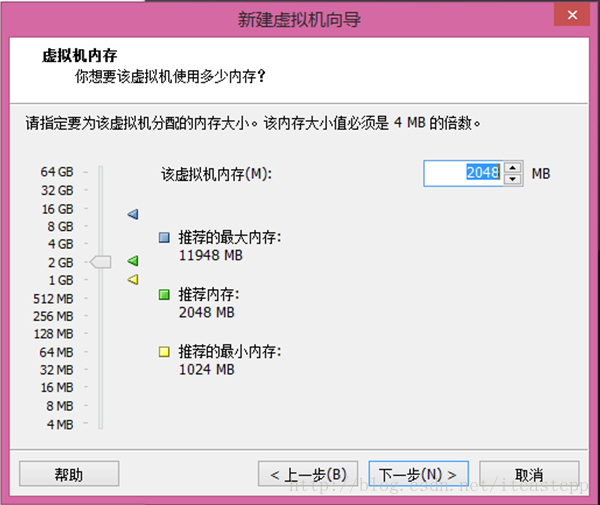Screen dimensions: 600x505
Task: Click the green recommended memory marker arrow
Action: click(x=133, y=261)
